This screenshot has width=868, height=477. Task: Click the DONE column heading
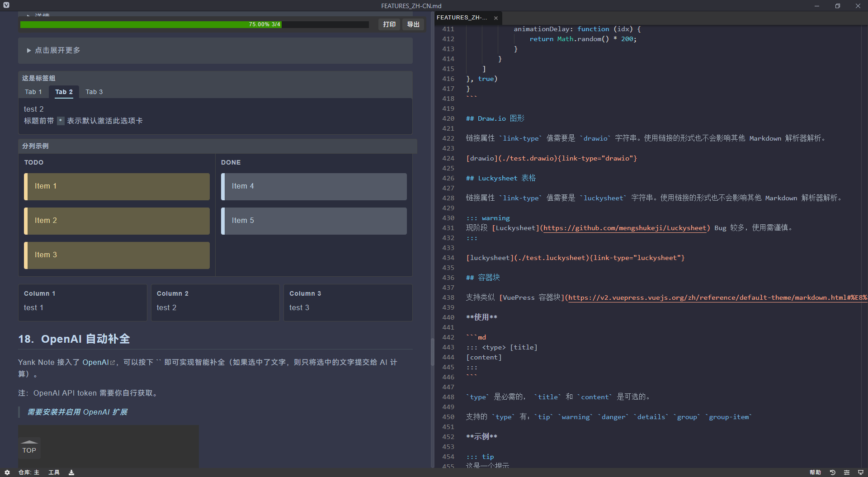[231, 162]
